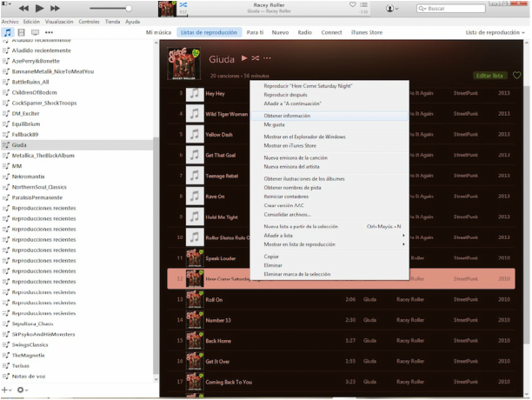The height and width of the screenshot is (400, 532).
Task: Choose Copiar in context menu
Action: coord(329,257)
